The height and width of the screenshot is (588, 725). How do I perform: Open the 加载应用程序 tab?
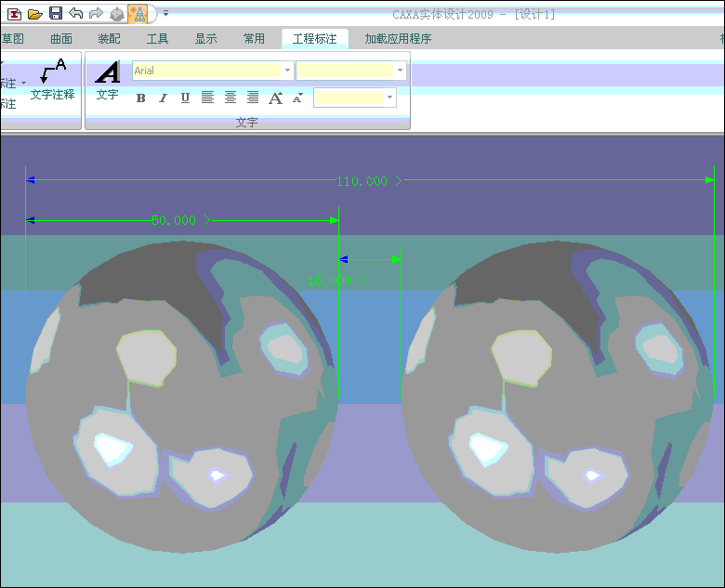[x=398, y=39]
